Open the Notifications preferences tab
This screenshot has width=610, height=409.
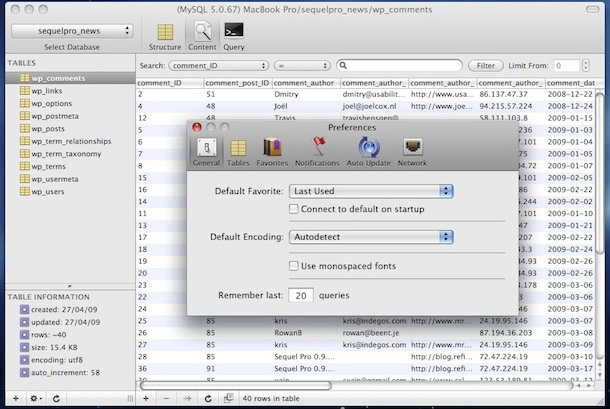coord(317,152)
